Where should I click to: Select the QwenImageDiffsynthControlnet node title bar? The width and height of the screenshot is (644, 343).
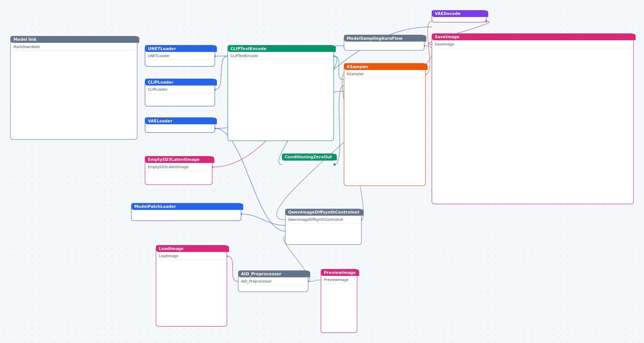(x=324, y=212)
